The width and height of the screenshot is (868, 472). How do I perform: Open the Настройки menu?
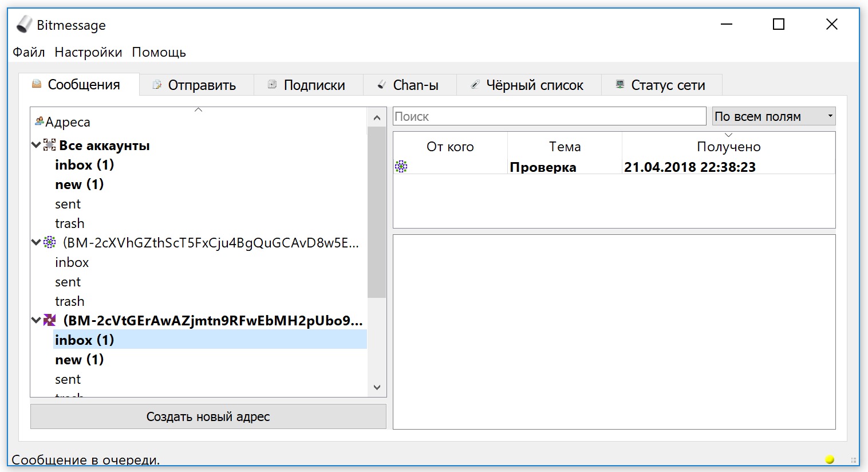88,52
